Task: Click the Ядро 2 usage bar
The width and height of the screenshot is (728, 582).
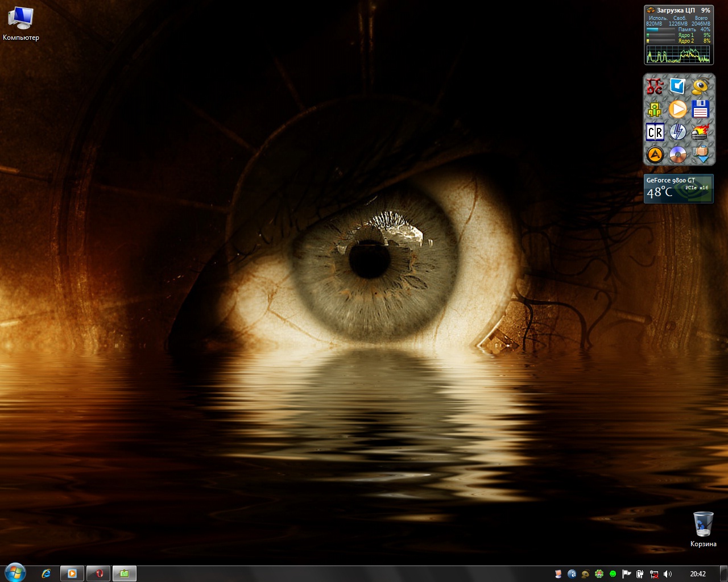Action: (x=660, y=41)
